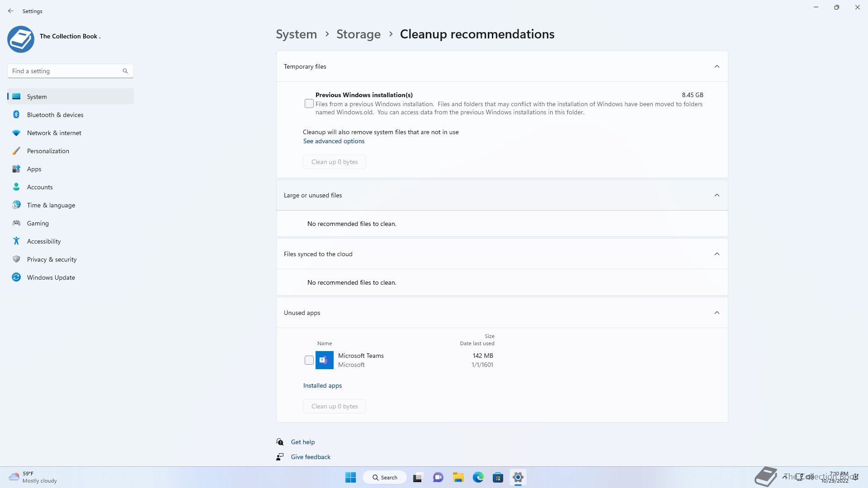
Task: Open Network & internet settings
Action: [71, 133]
